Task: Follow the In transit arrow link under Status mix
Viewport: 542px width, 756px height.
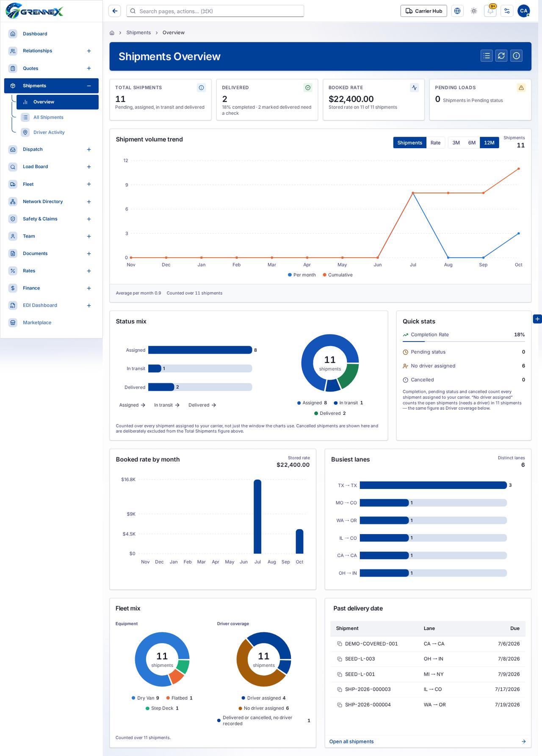Action: coord(167,405)
